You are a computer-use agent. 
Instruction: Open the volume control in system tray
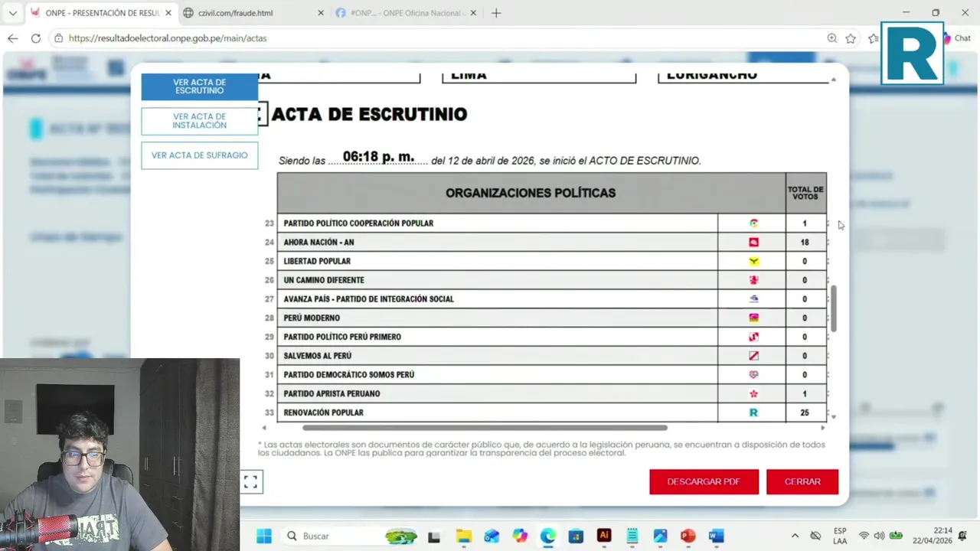click(879, 536)
